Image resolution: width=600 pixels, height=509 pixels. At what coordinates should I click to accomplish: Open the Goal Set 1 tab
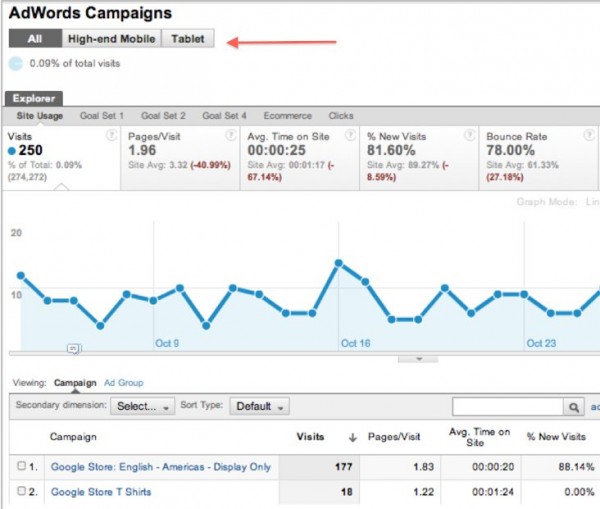(x=102, y=116)
